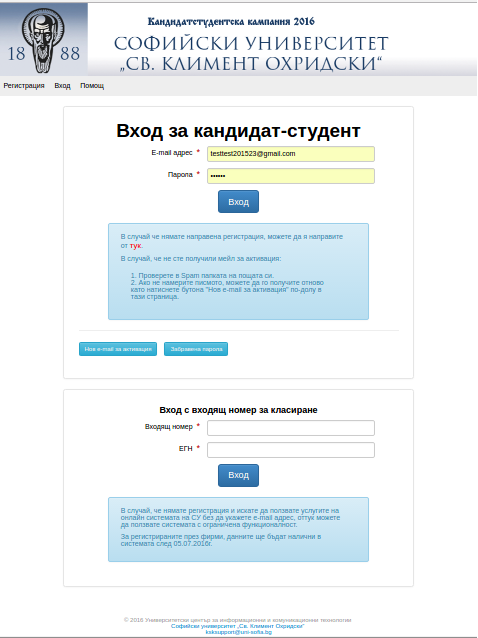Open the Софийски университет footer link

(238, 626)
